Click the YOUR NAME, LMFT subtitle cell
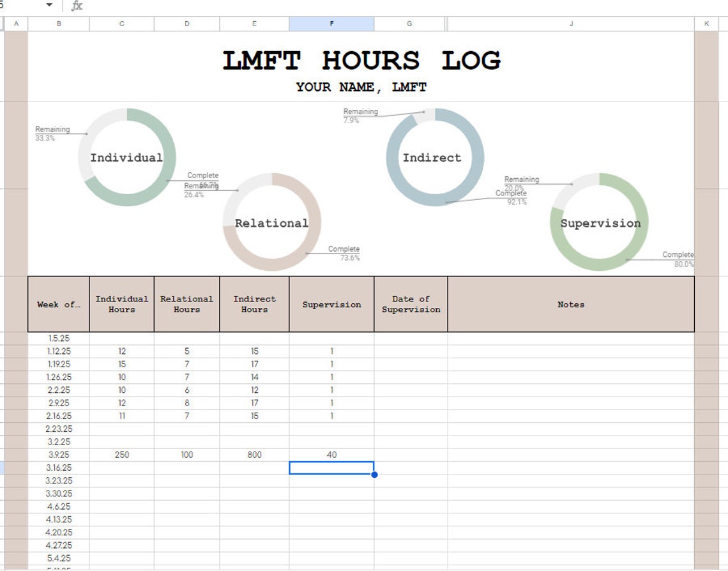 [361, 87]
